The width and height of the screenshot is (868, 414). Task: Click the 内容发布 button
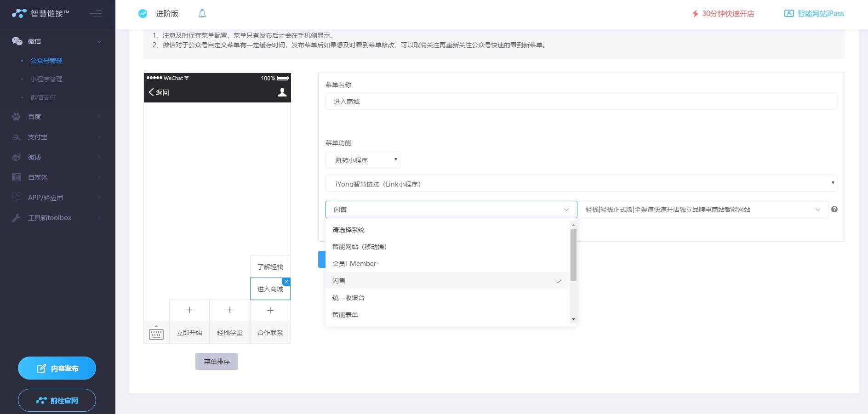[x=57, y=368]
